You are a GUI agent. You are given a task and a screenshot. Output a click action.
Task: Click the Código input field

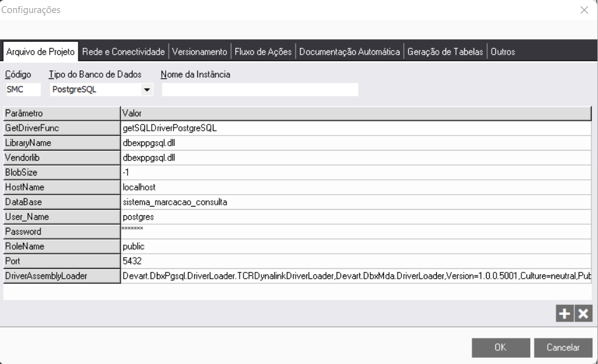pos(22,90)
